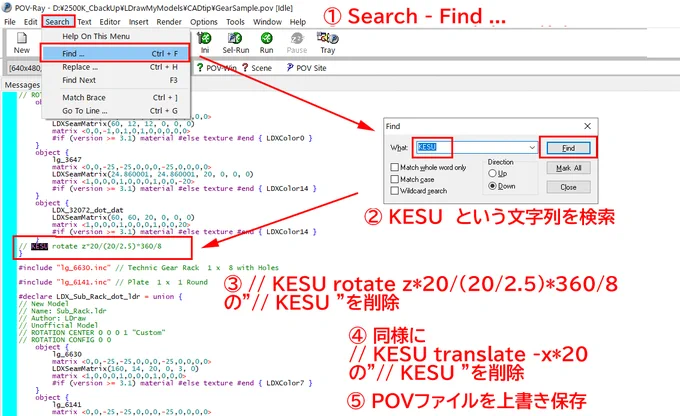The image size is (680, 416).
Task: Enable Wildcard search checkbox
Action: (395, 190)
